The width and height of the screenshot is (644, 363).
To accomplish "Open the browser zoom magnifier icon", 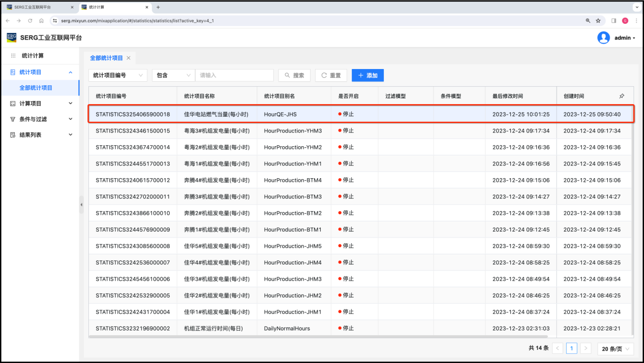I will 588,21.
